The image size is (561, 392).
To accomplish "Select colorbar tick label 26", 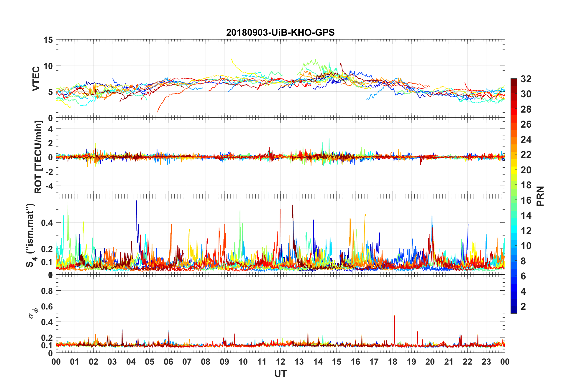I will 526,124.
